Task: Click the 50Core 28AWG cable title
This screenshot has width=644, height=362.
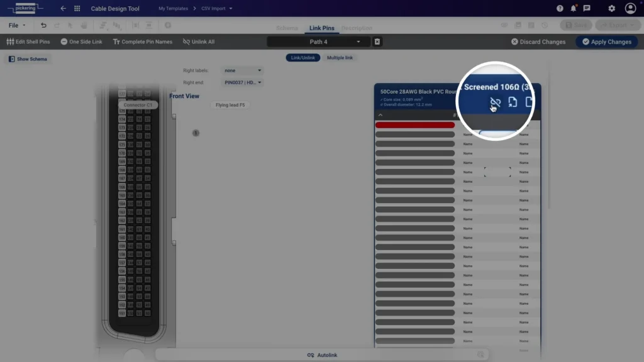Action: click(418, 92)
